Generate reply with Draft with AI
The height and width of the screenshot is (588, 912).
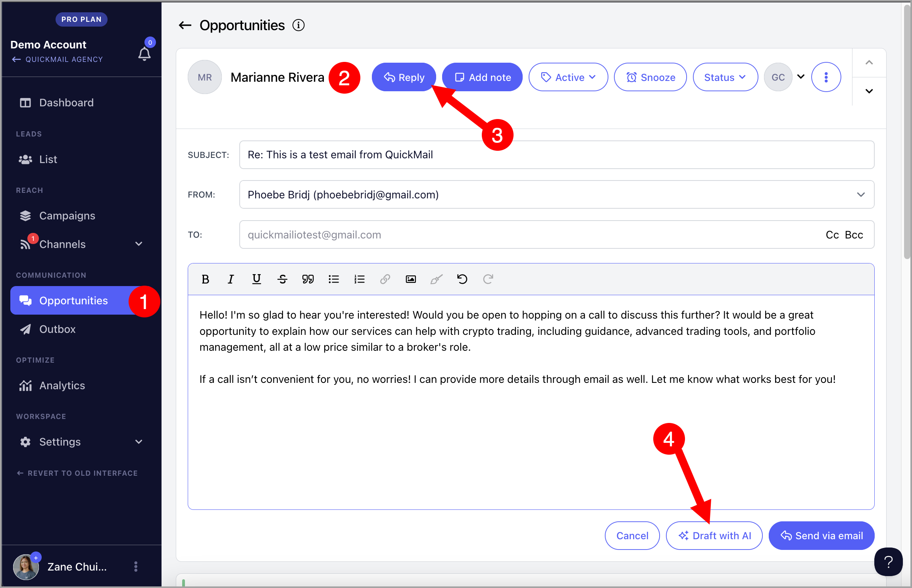(714, 536)
